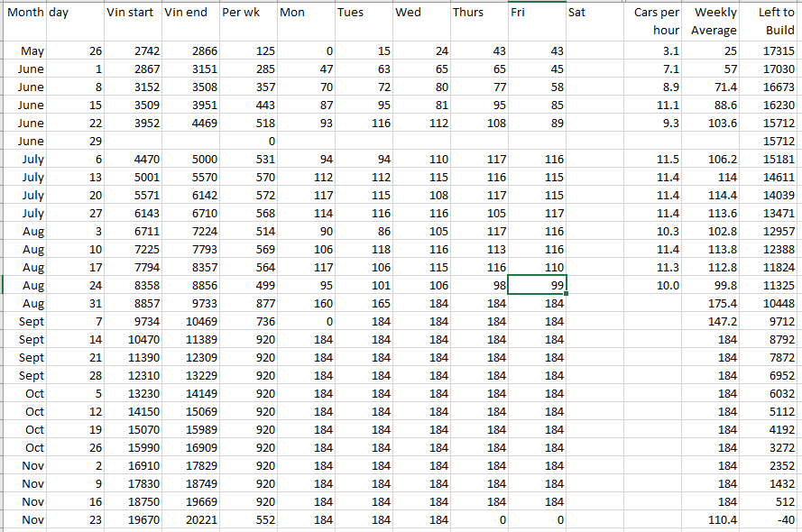802x532 pixels.
Task: Select the Monday value 160
Action: tap(306, 304)
